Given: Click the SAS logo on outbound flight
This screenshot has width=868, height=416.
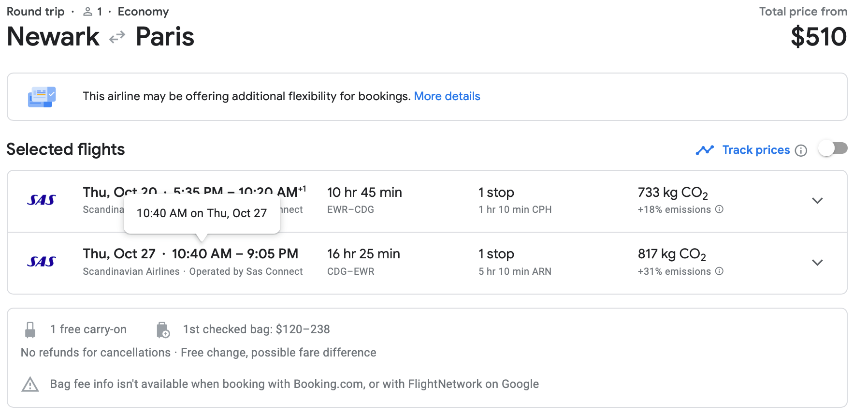Looking at the screenshot, I should (42, 200).
